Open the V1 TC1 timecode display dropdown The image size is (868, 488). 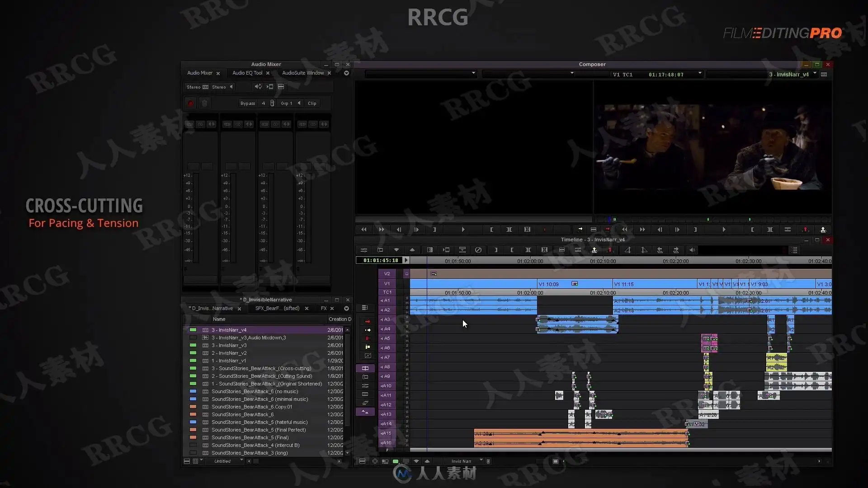click(700, 74)
